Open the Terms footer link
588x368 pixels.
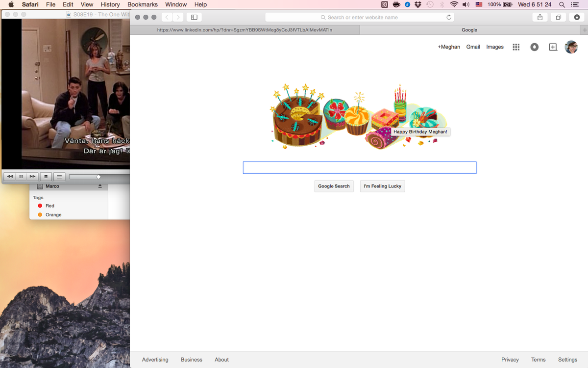tap(539, 360)
